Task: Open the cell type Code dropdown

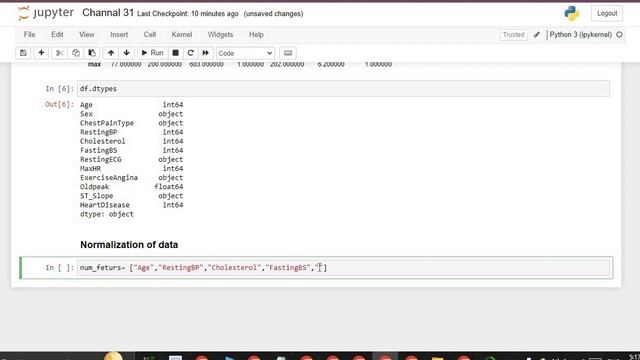Action: click(245, 53)
